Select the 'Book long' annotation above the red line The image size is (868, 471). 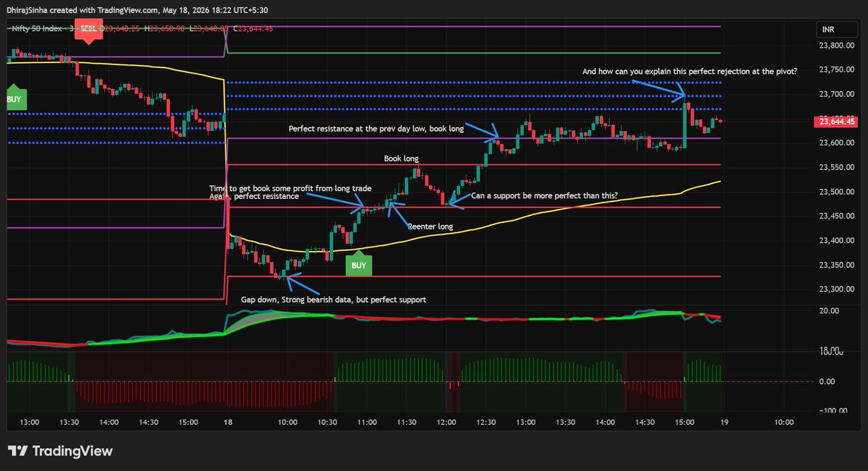coord(401,158)
